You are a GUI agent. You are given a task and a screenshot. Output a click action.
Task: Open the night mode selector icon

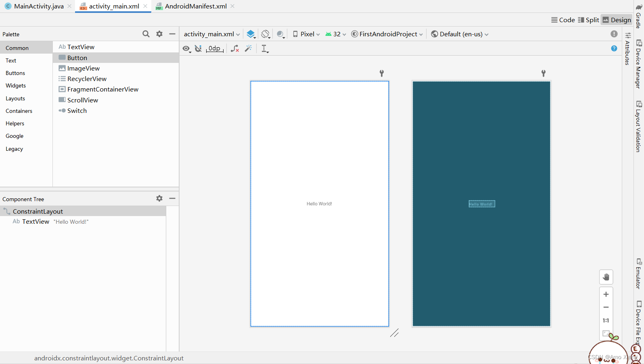coord(281,34)
